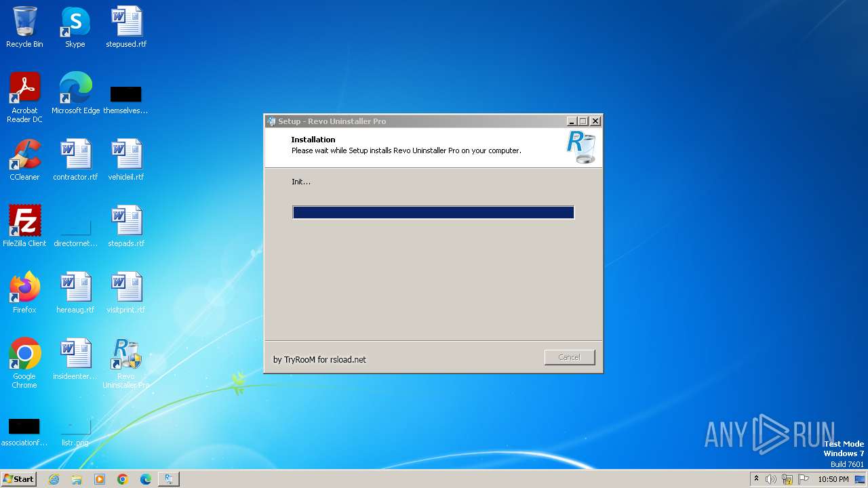Open Internet Explorer from the taskbar

(x=54, y=479)
